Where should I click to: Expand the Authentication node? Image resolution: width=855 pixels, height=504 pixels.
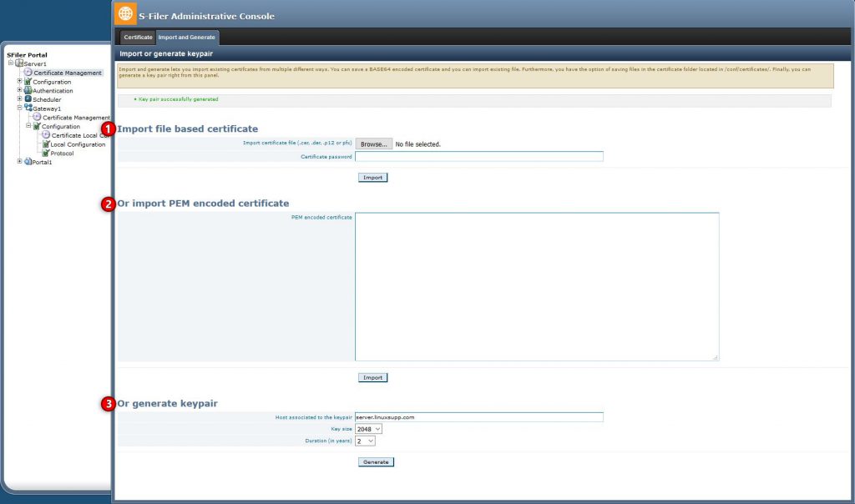pyautogui.click(x=20, y=89)
